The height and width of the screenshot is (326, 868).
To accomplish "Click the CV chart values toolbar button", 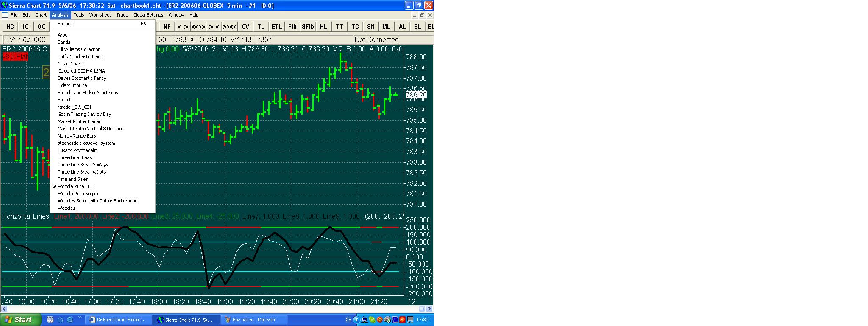I will pyautogui.click(x=245, y=26).
